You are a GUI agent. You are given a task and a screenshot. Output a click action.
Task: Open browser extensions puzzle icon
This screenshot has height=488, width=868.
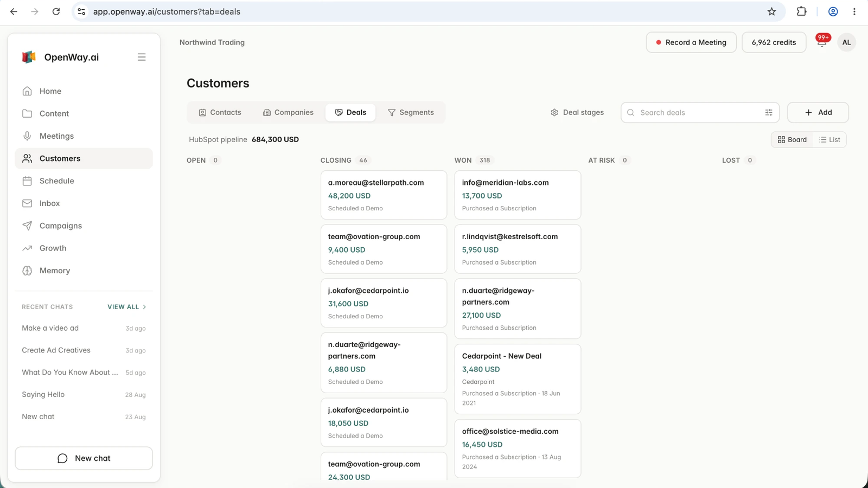tap(801, 11)
